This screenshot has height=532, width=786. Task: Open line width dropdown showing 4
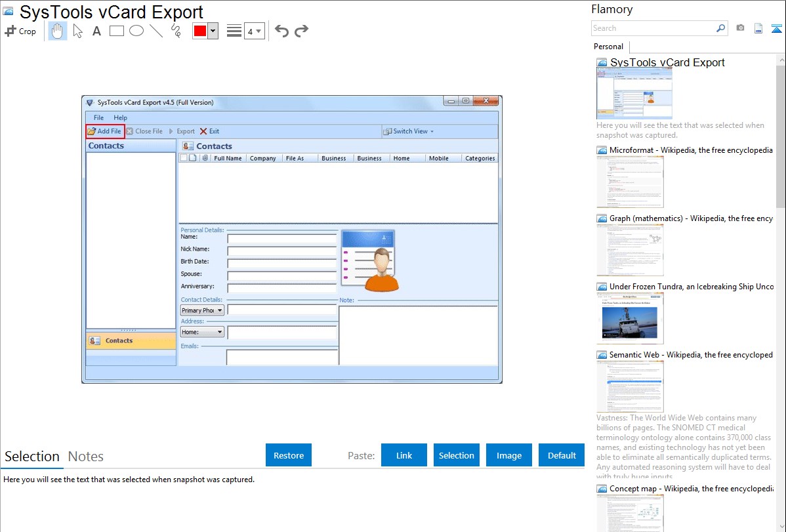255,31
